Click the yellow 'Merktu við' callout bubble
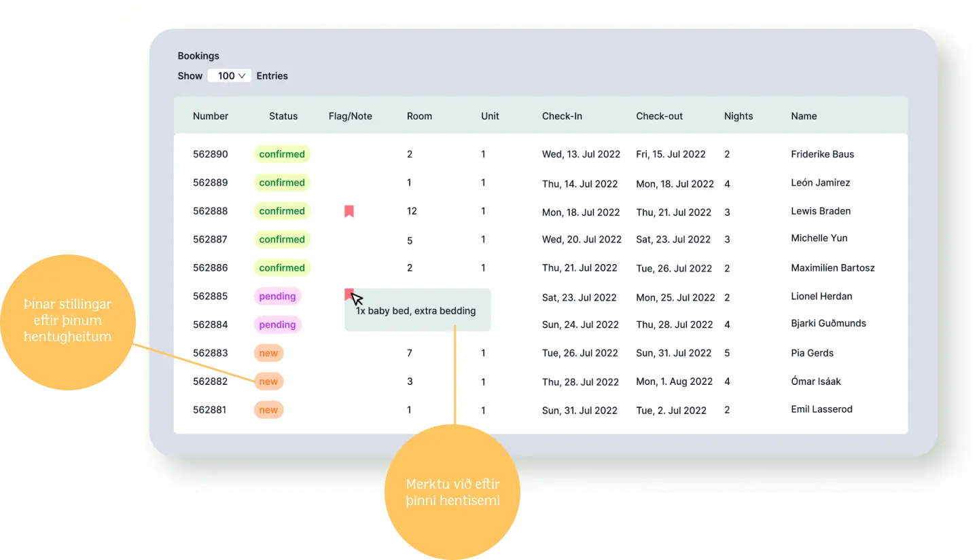979x560 pixels. (x=453, y=492)
